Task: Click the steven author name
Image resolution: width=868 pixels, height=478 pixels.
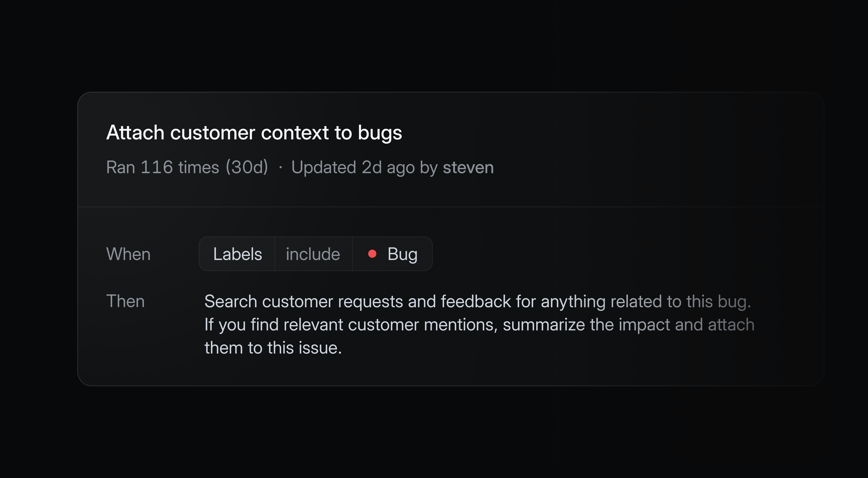Action: (x=468, y=167)
